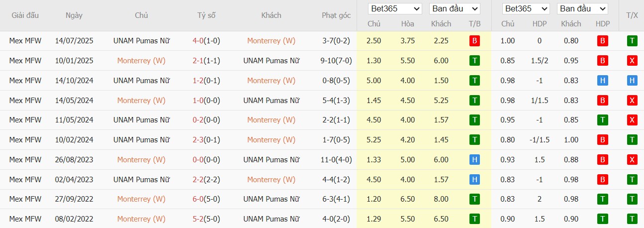Screen dimensions: 644x228
Task: Click blue H badge in T/B column, 02/04/2023 row
Action: tap(474, 180)
